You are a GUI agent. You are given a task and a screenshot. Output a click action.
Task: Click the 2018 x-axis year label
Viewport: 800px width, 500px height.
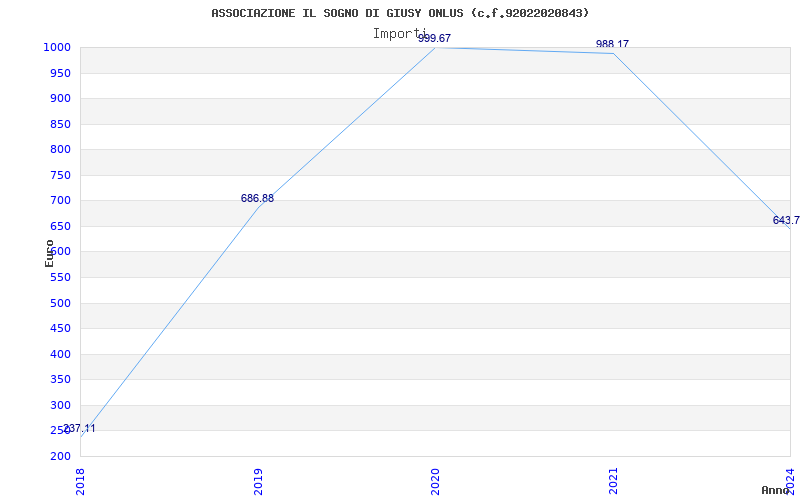click(x=80, y=481)
